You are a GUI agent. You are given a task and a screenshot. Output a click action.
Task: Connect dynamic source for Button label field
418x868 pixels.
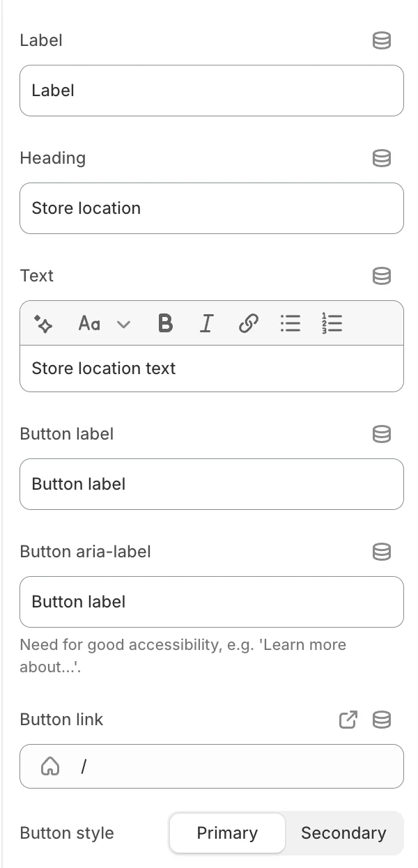pos(382,435)
